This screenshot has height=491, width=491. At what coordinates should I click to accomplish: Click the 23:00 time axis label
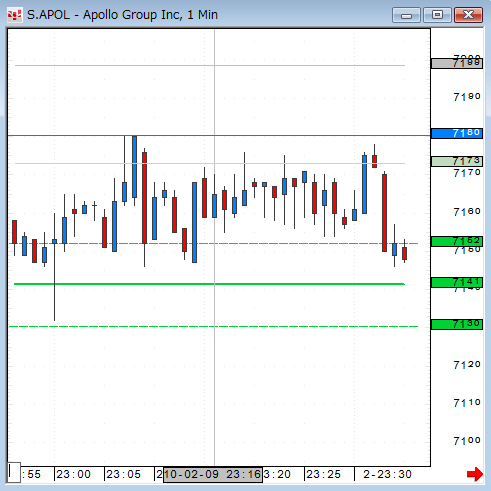[73, 474]
